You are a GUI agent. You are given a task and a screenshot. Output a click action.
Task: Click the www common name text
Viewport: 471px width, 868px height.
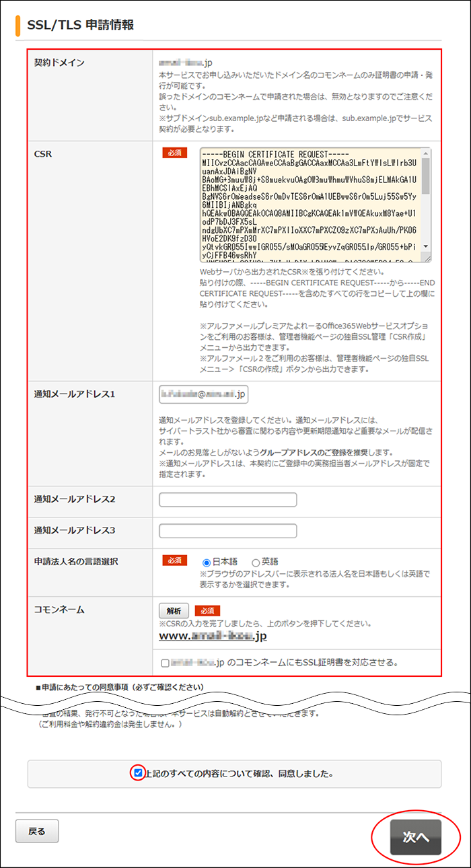(x=213, y=635)
